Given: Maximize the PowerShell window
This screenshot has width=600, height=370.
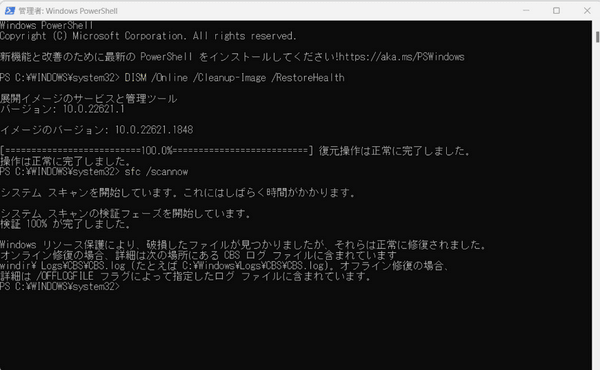Looking at the screenshot, I should click(x=556, y=11).
